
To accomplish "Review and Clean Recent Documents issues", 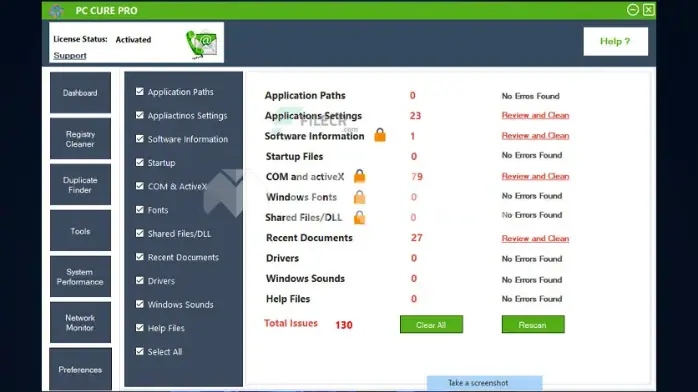I will [x=535, y=238].
